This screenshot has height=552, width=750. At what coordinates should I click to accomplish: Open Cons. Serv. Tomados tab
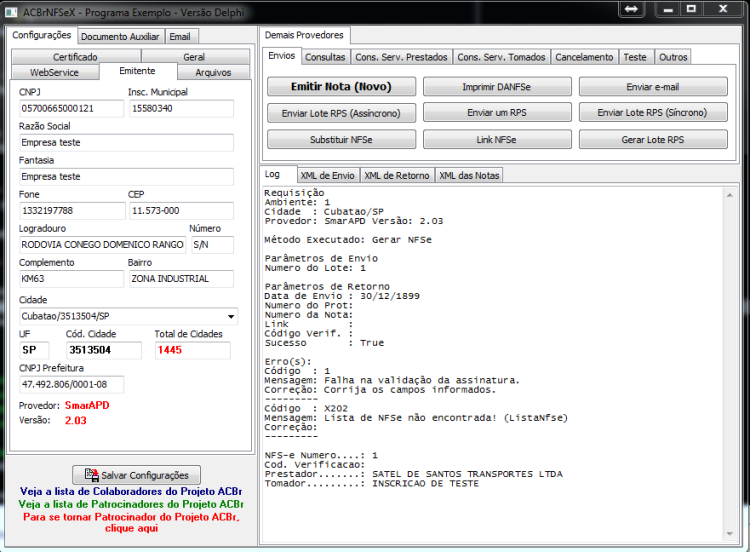(x=501, y=57)
